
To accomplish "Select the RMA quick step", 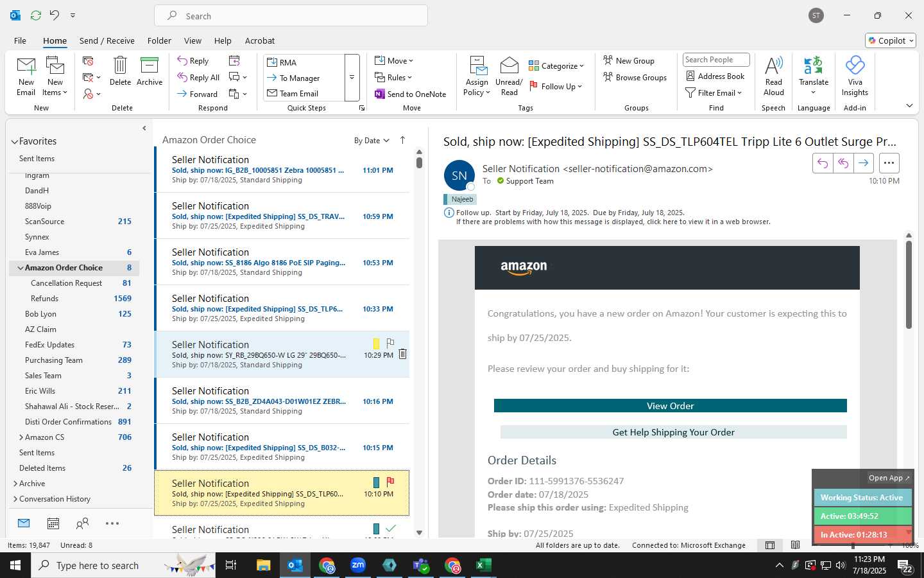I will 304,62.
